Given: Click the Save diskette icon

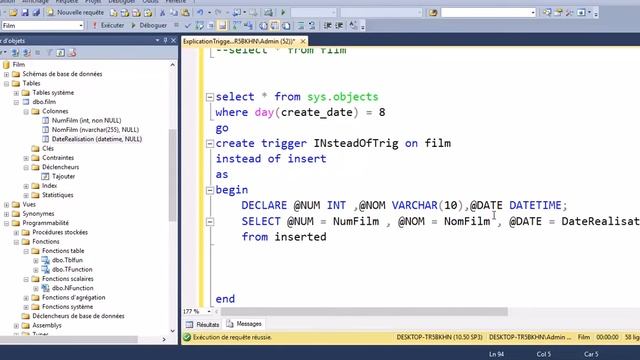Looking at the screenshot, I should [x=25, y=13].
